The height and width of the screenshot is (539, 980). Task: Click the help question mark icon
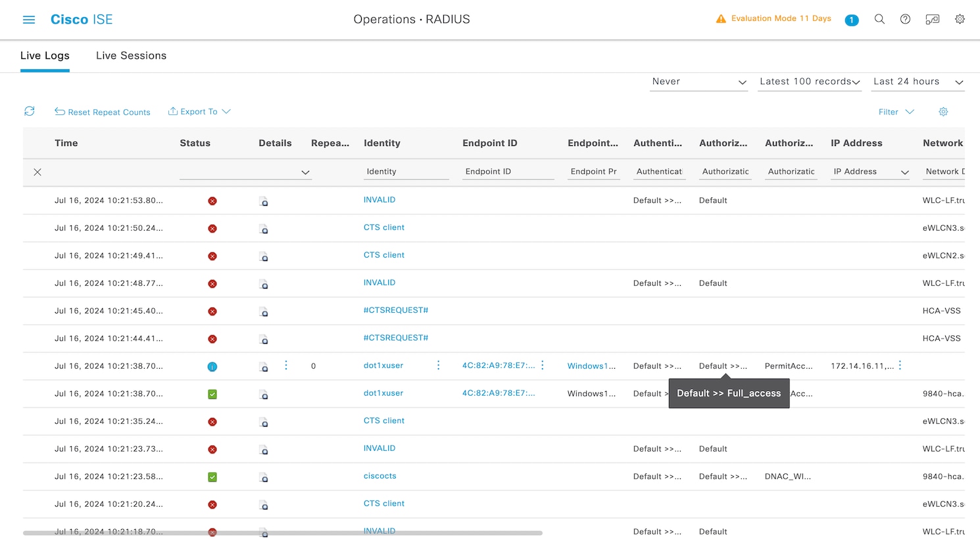[906, 19]
